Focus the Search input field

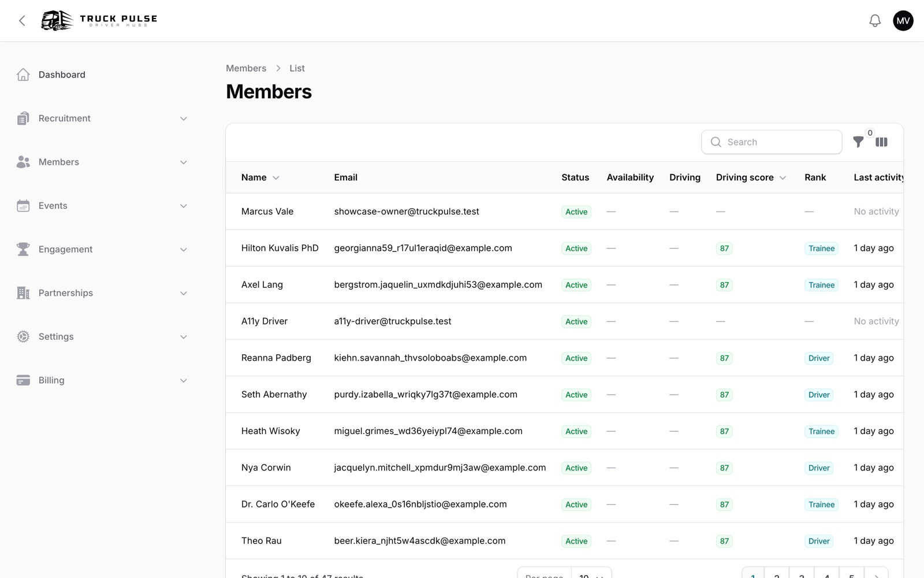tap(772, 142)
